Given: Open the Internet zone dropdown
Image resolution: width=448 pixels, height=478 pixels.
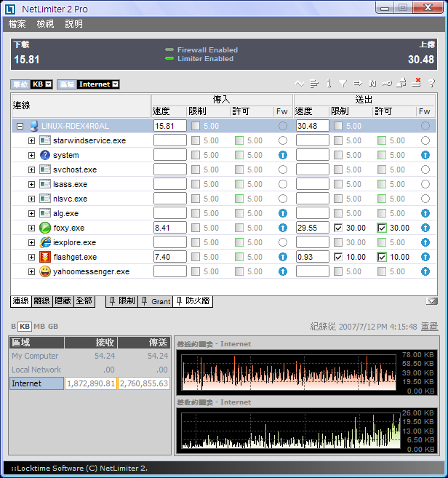Looking at the screenshot, I should point(115,84).
